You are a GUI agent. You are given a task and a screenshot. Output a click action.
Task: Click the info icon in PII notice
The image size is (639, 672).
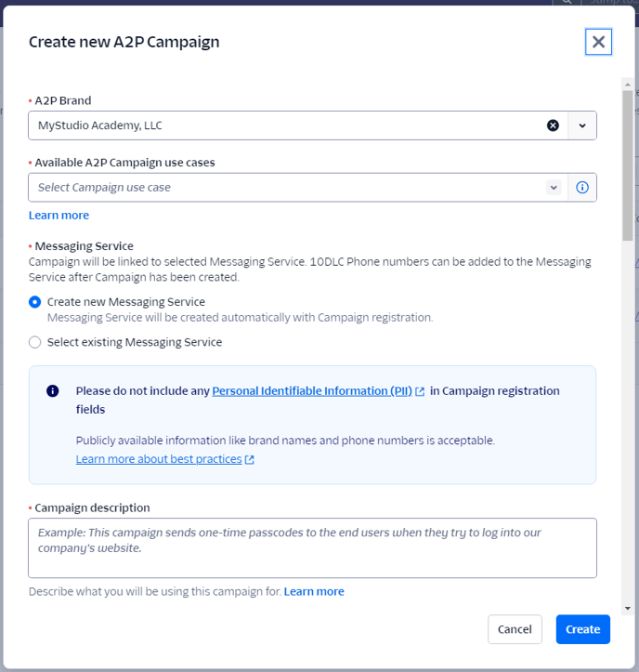pyautogui.click(x=53, y=391)
